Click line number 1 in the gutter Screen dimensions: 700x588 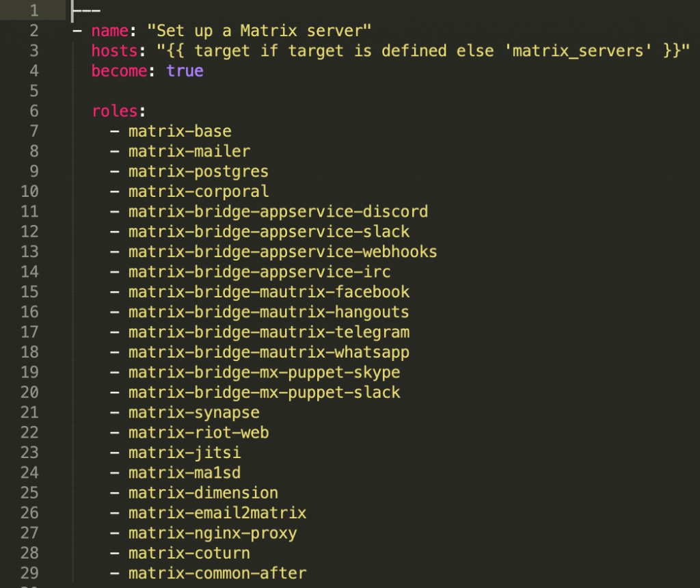(x=34, y=10)
